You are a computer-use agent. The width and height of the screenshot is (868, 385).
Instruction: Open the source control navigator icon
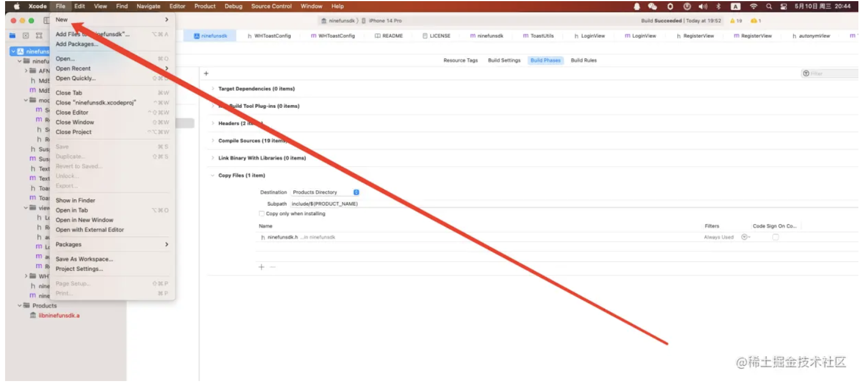coord(26,36)
